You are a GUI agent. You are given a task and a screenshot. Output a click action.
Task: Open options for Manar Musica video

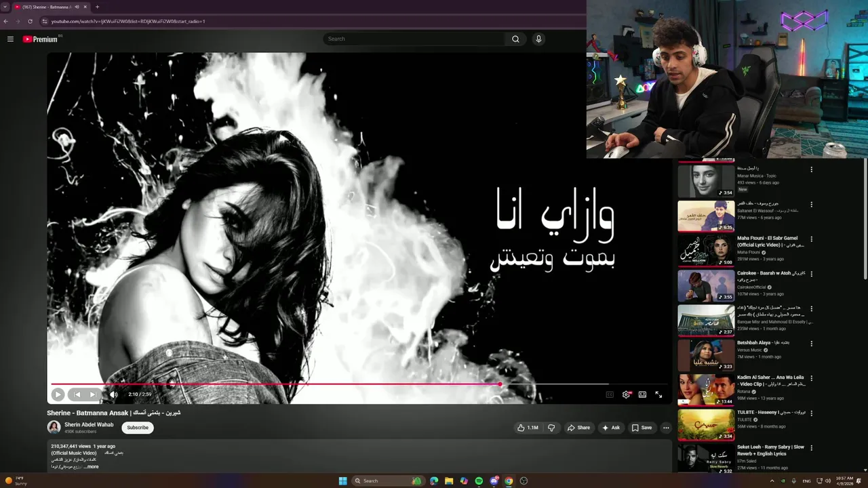tap(811, 169)
